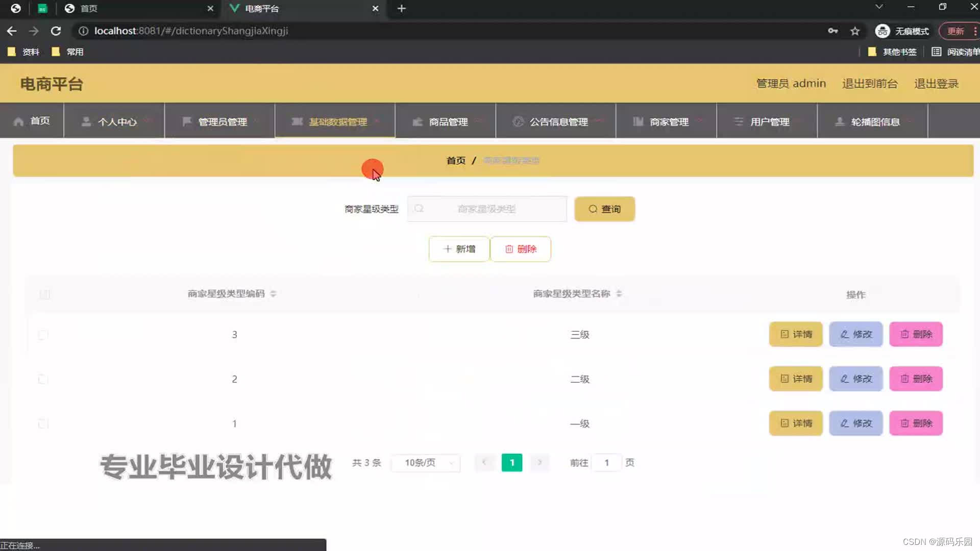Click the home icon next to 首页
Image resolution: width=980 pixels, height=551 pixels.
tap(18, 121)
